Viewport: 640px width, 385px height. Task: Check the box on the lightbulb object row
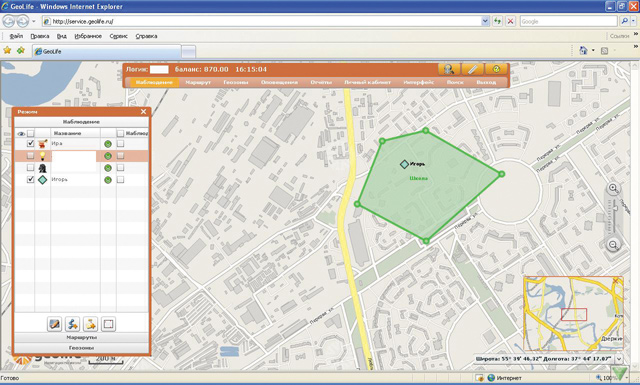point(30,156)
